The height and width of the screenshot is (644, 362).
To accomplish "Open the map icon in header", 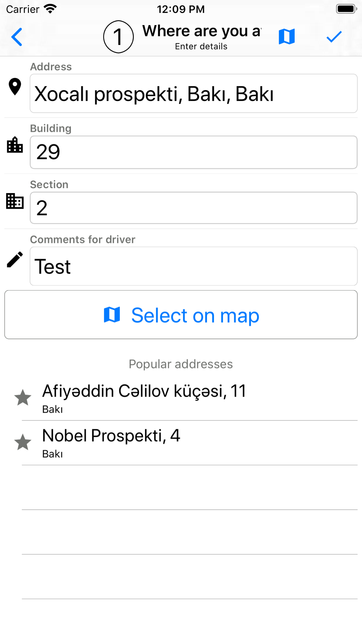I will point(287,37).
